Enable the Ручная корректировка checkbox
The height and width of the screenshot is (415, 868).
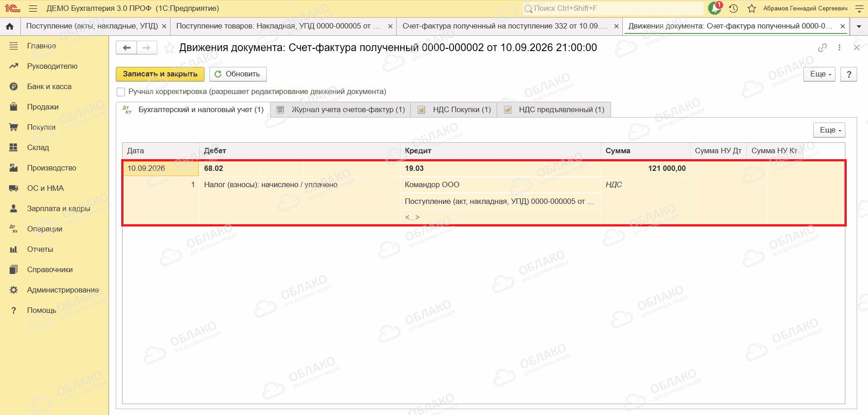(121, 92)
